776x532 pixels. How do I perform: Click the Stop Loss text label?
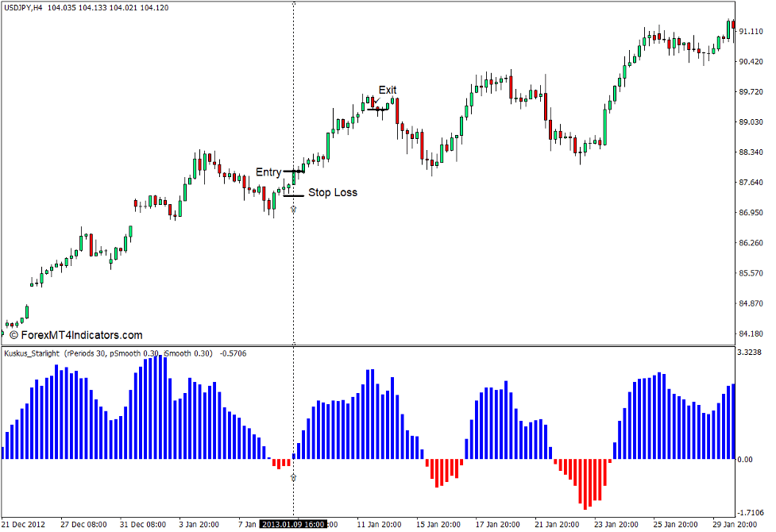tap(334, 192)
